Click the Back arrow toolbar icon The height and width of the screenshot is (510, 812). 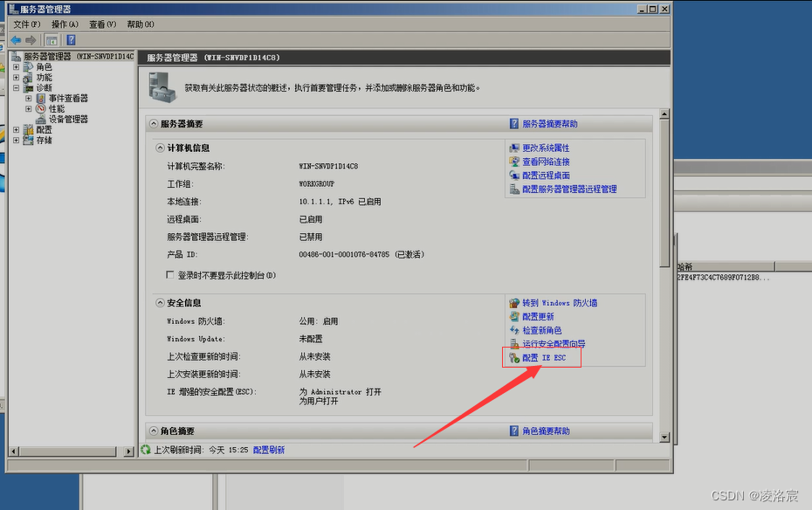pyautogui.click(x=16, y=40)
